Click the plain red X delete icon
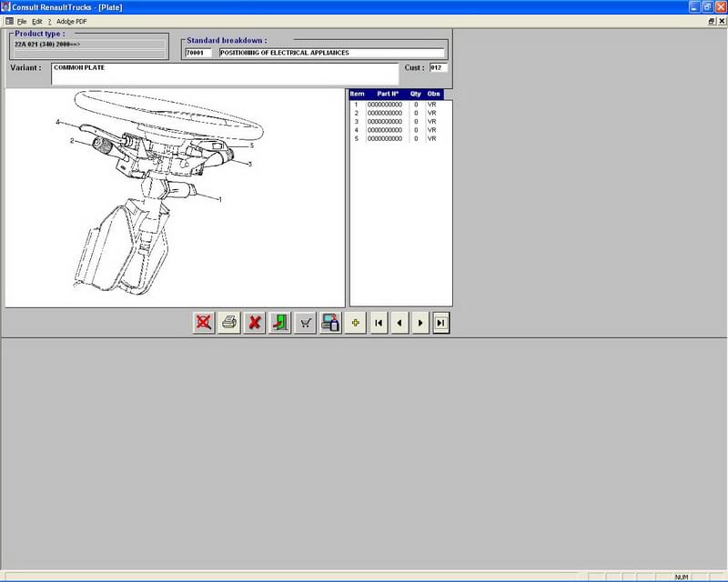This screenshot has height=582, width=728. tap(255, 323)
